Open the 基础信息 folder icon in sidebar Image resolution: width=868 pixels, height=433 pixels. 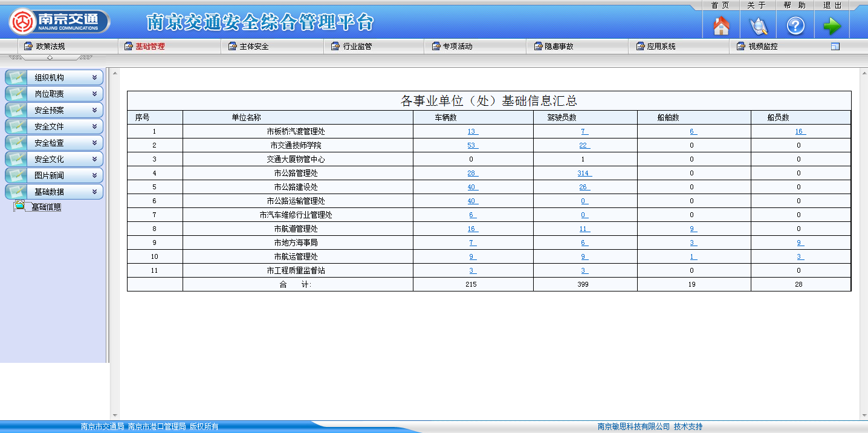[20, 206]
